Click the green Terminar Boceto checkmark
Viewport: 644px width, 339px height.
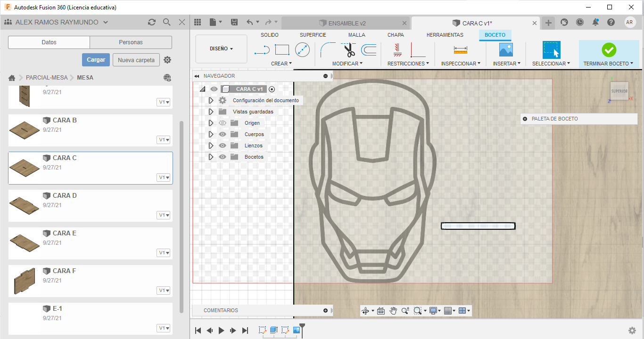609,50
